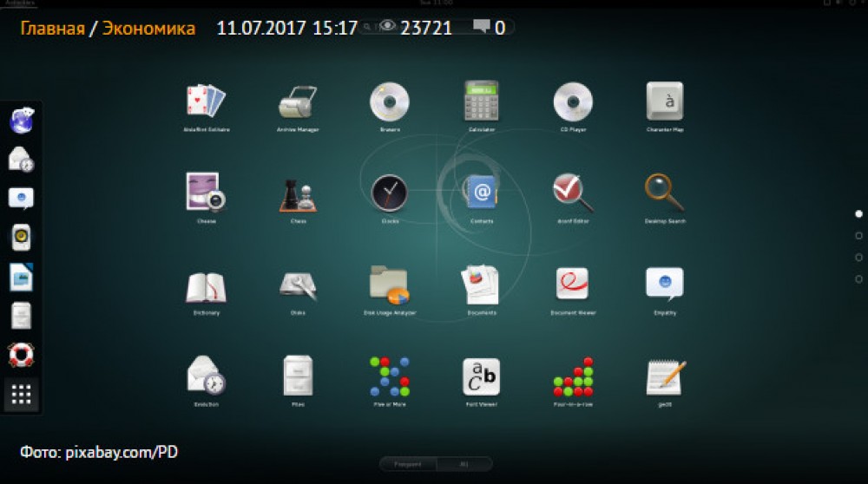The image size is (868, 484).
Task: Go to the third app page dot
Action: (x=858, y=258)
